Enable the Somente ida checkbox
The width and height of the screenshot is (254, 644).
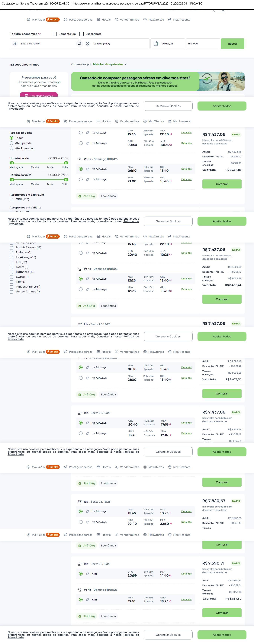(x=55, y=34)
